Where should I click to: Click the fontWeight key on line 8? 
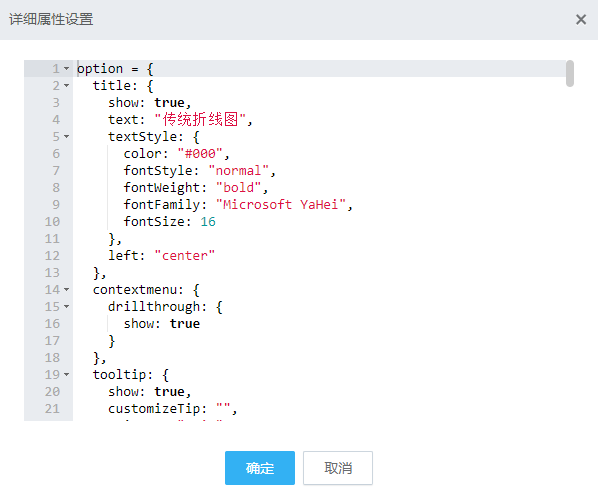(x=161, y=188)
